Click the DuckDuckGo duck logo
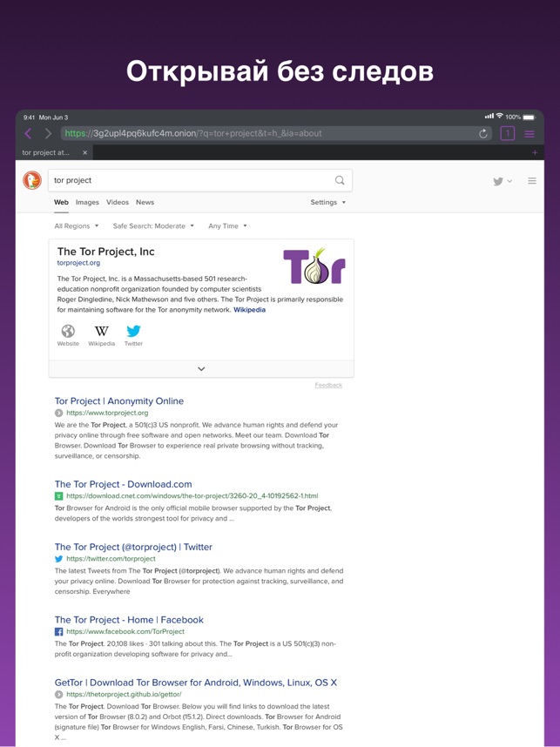Screen dimensions: 560x747 tap(32, 180)
